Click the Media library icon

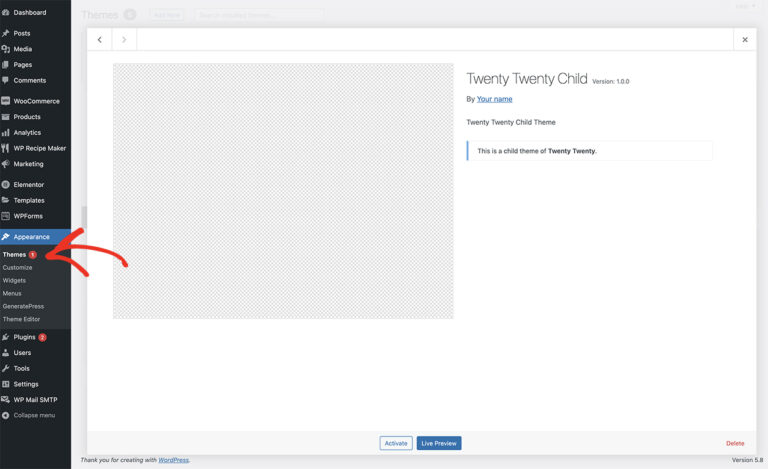[6, 49]
